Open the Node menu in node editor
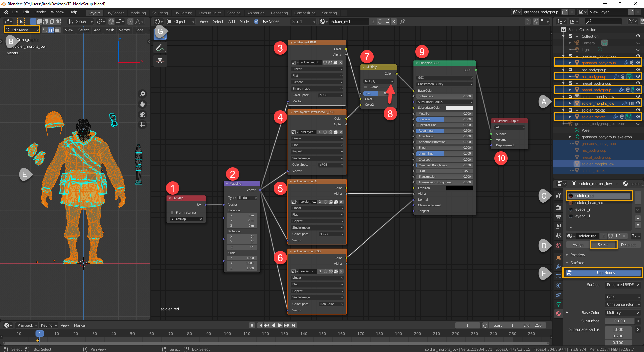This screenshot has width=644, height=352. 244,21
